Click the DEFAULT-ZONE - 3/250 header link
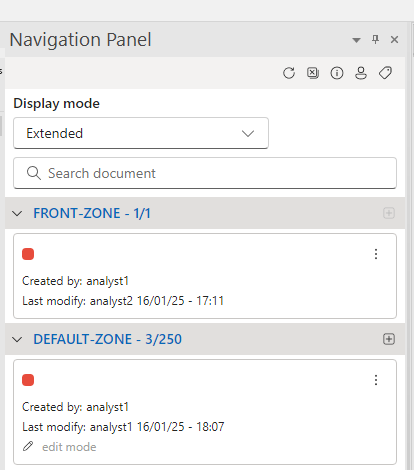Image resolution: width=414 pixels, height=470 pixels. pyautogui.click(x=108, y=339)
